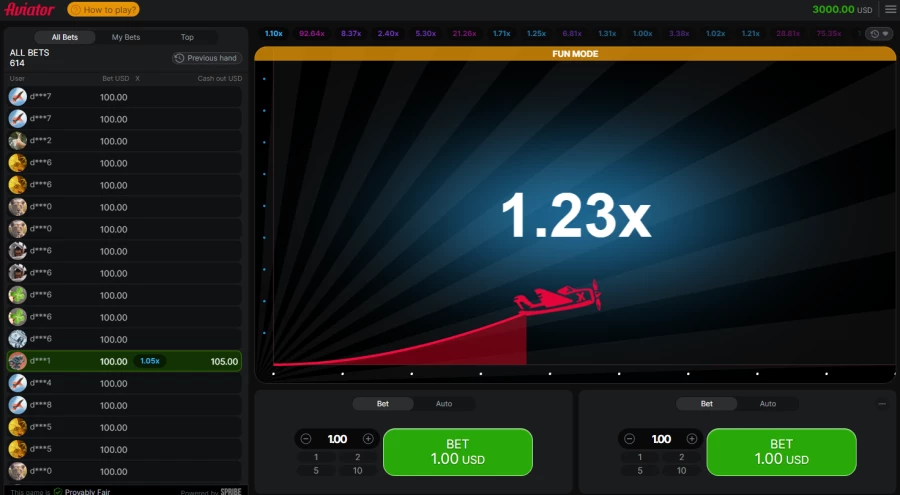The height and width of the screenshot is (495, 900).
Task: Remove the second bet panel
Action: tap(882, 404)
